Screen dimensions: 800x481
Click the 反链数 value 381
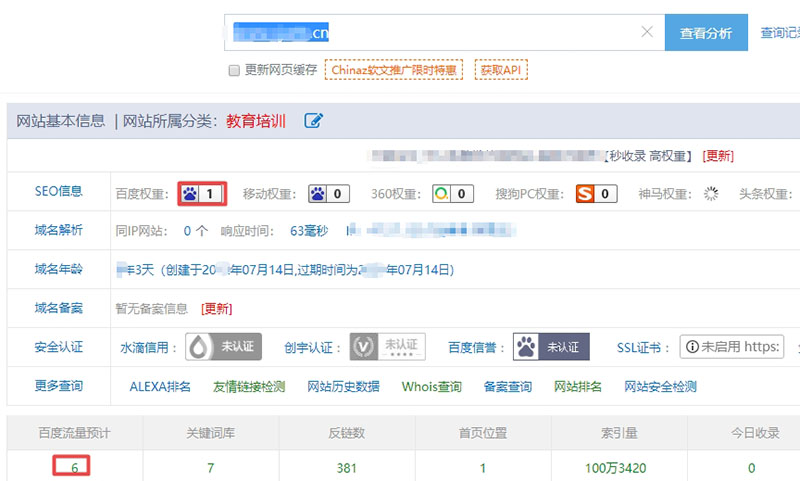(x=346, y=468)
